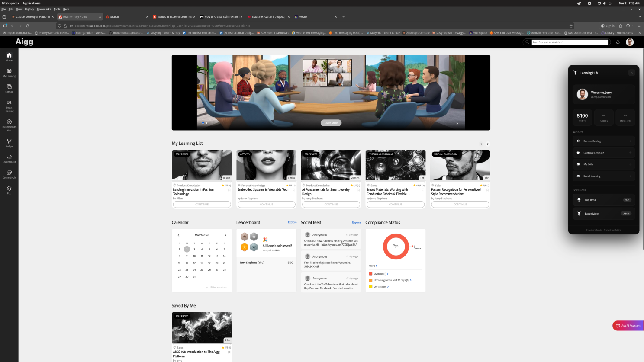Open the Catalog sidebar icon

pos(9,88)
